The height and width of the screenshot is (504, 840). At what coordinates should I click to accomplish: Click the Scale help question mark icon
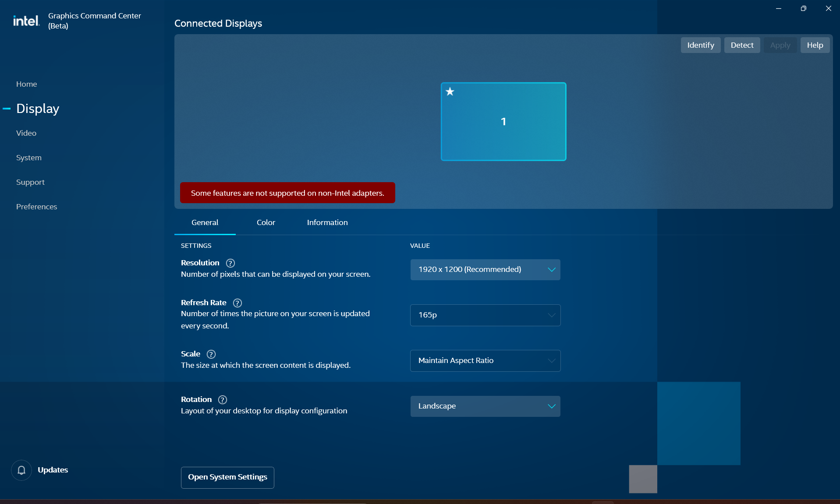[x=211, y=354]
